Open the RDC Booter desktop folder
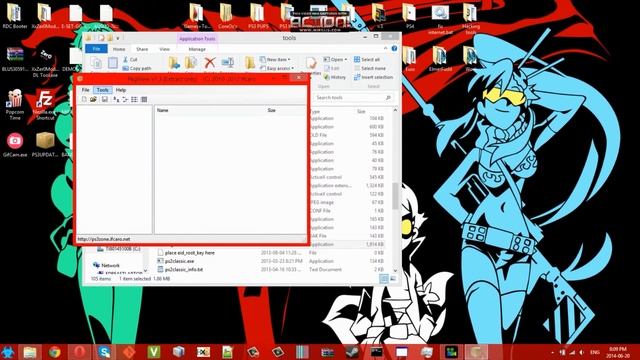The height and width of the screenshot is (360, 640). coord(15,16)
